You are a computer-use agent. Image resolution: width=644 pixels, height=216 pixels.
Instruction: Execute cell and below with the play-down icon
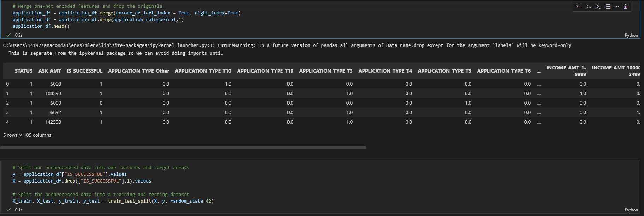pos(598,7)
